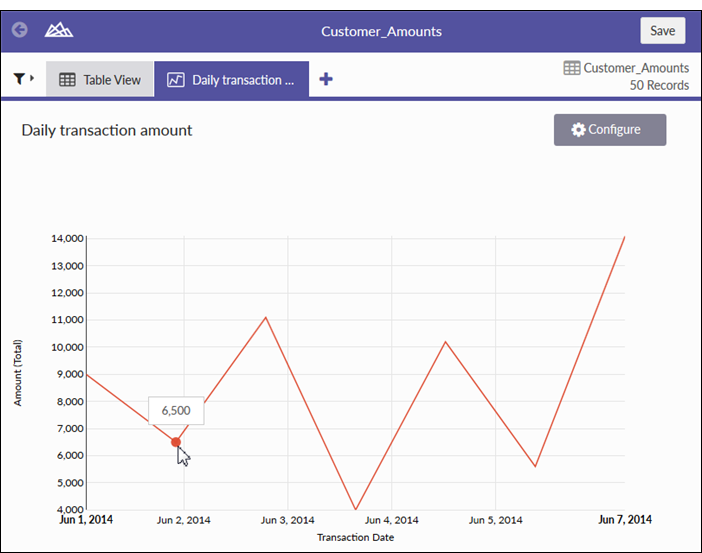This screenshot has height=553, width=702.
Task: Click the line chart icon on the active tab
Action: pyautogui.click(x=175, y=80)
